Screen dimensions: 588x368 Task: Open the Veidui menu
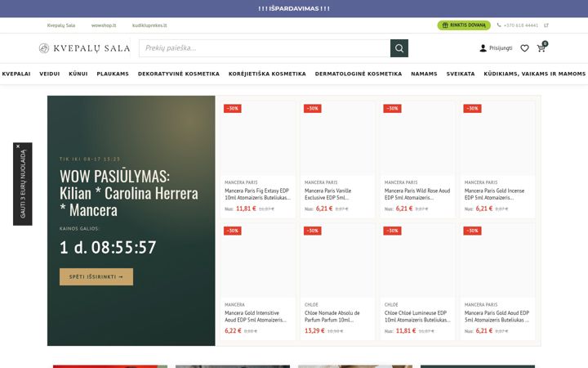[x=50, y=74]
